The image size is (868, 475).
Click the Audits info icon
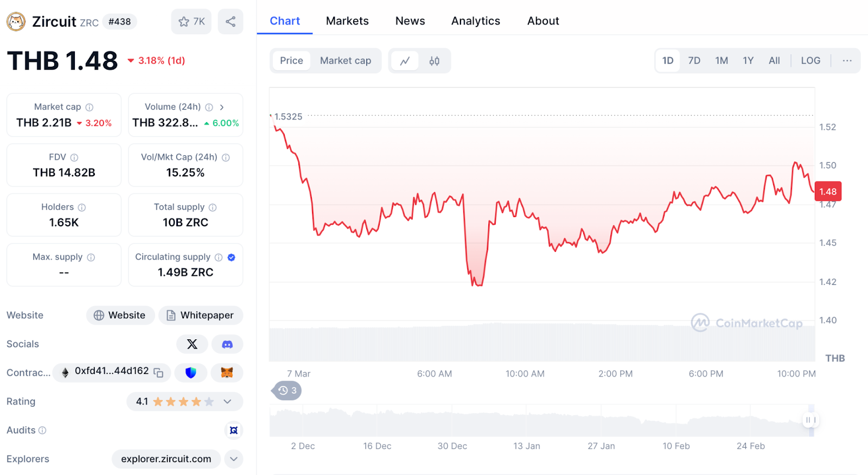42,430
